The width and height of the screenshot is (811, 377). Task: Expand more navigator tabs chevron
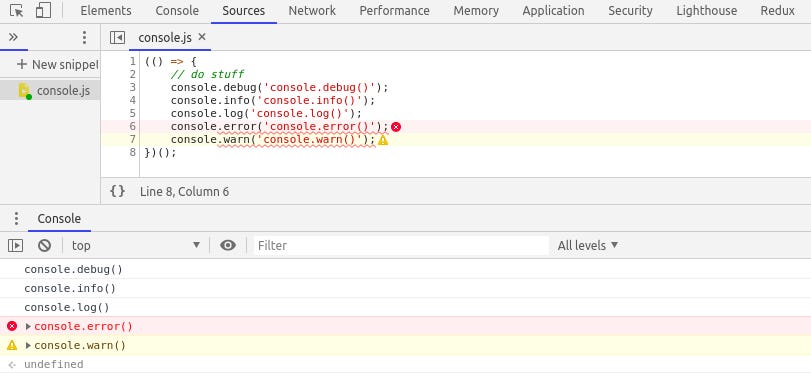pos(13,37)
